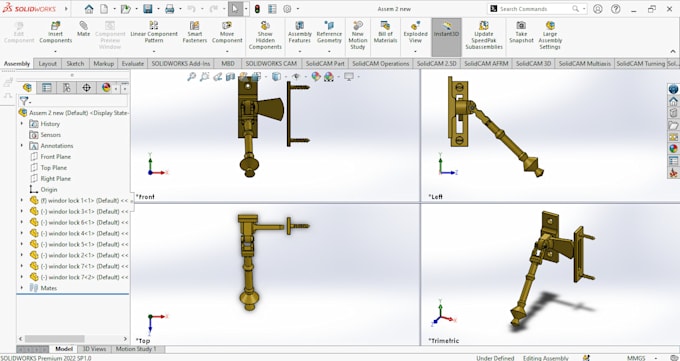
Task: Open SOLIDWORKS Add-Ins tab
Action: pos(181,63)
